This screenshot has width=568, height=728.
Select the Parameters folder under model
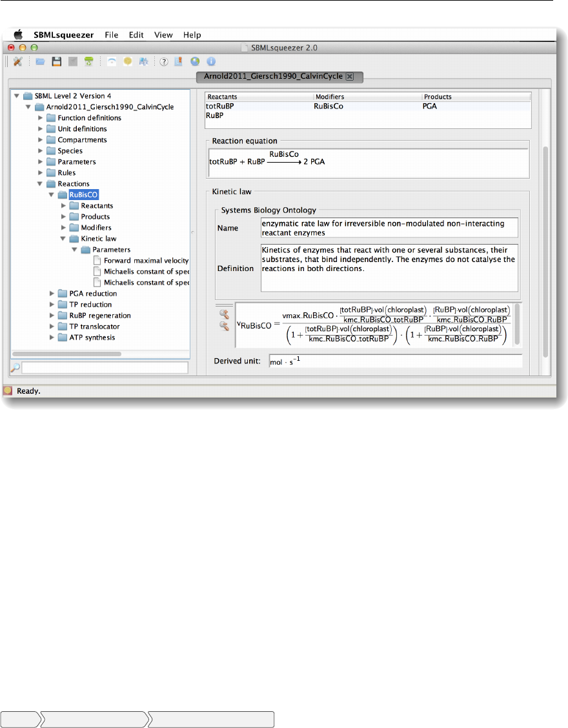77,161
